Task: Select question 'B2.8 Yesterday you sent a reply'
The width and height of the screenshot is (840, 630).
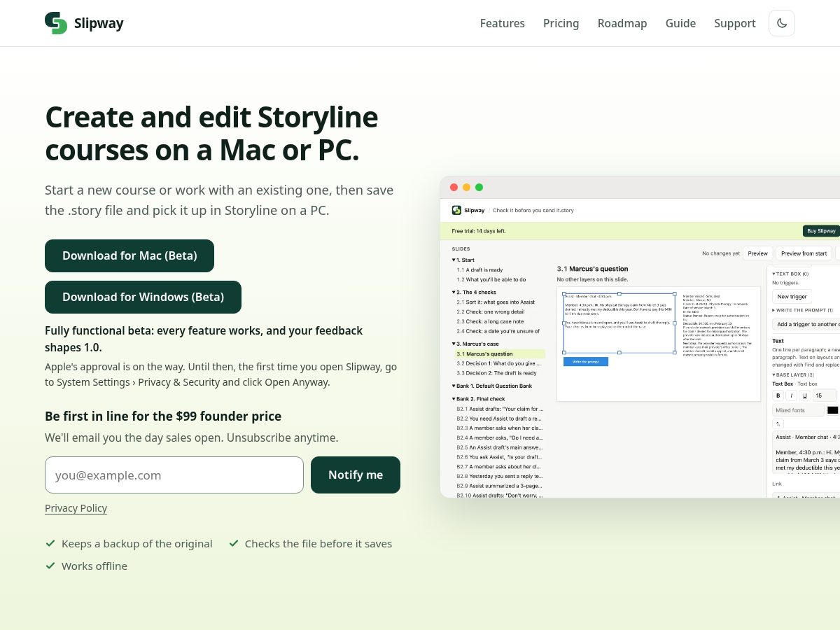Action: coord(498,475)
